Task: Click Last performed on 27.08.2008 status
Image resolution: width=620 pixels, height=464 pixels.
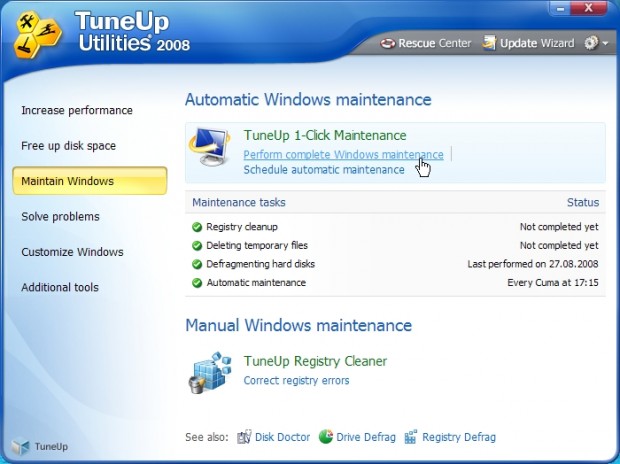Action: [533, 264]
